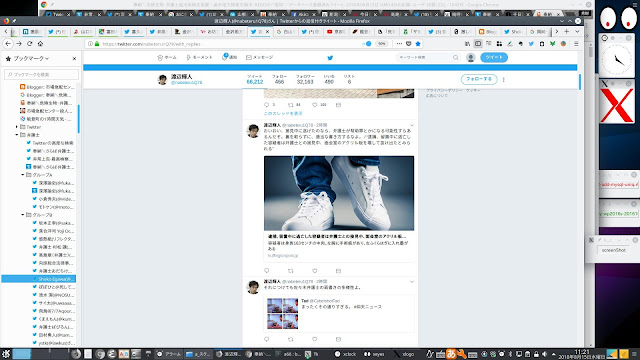This screenshot has height=360, width=640.
Task: Click the forward navigation arrow
Action: 19,44
